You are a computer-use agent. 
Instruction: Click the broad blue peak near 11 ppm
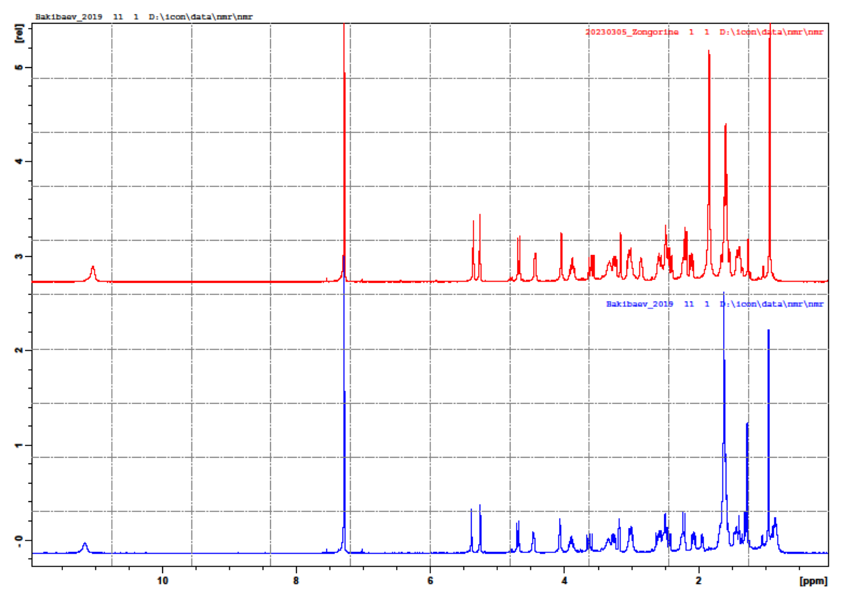coord(85,546)
